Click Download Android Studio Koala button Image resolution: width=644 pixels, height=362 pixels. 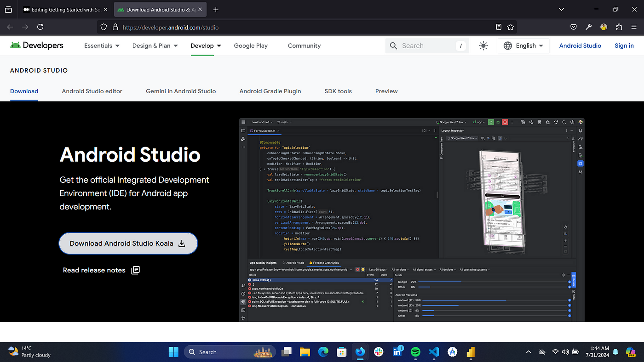tap(128, 243)
